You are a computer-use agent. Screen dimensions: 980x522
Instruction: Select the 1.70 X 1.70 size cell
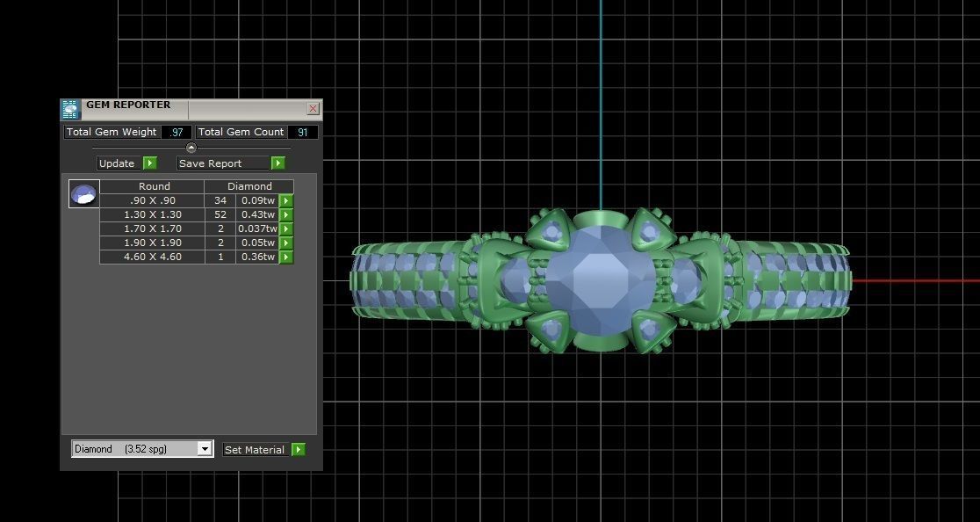click(x=153, y=228)
